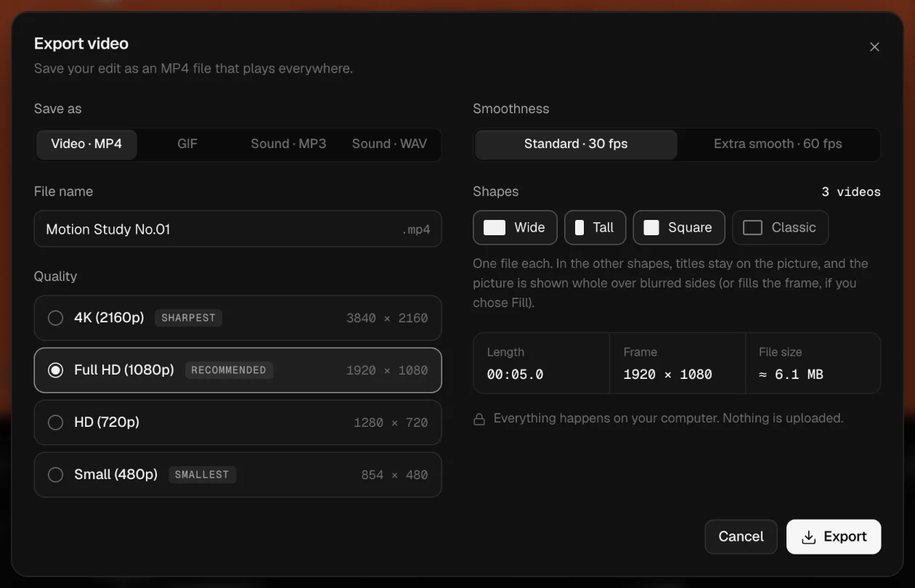Choose Sound · WAV format
Screen dimensions: 915x588
(389, 144)
